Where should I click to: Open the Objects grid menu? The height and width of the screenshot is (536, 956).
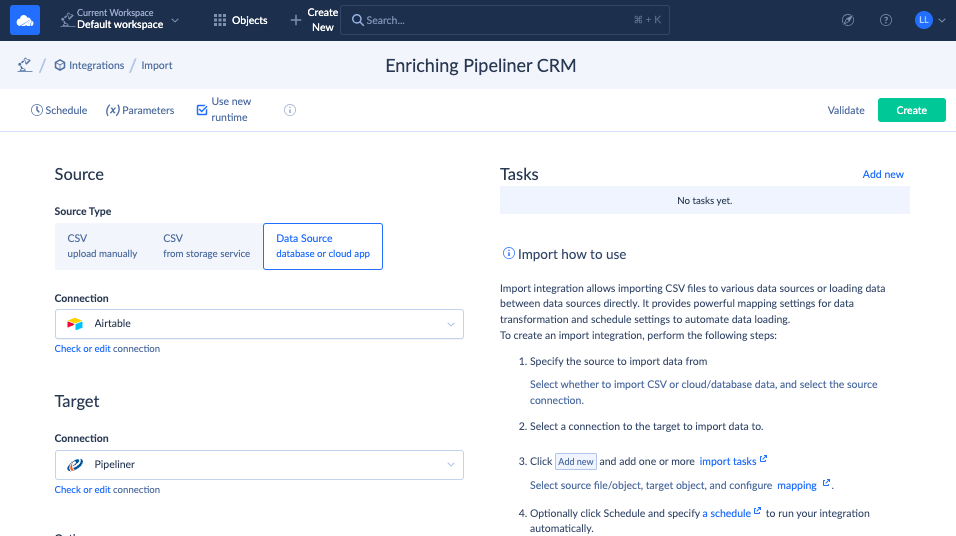pos(240,20)
